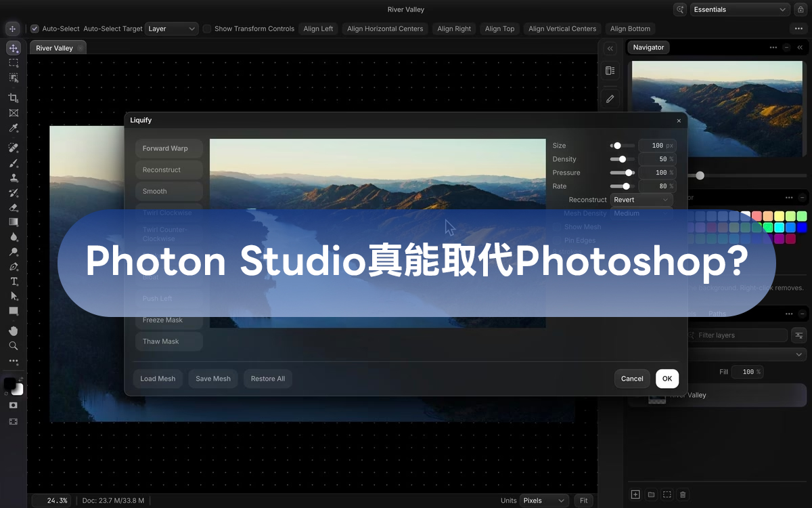Click the search icon beside Essentials

point(681,9)
